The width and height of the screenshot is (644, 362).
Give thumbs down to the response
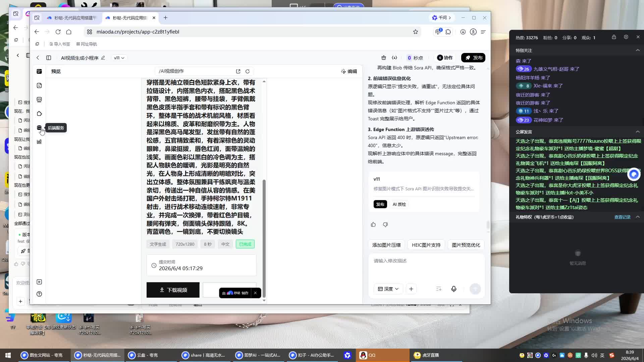click(385, 225)
